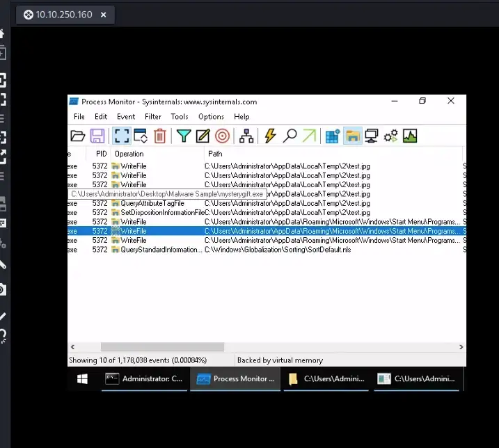This screenshot has width=499, height=448.
Task: Open the Filter dialog with the funnel icon
Action: (184, 136)
